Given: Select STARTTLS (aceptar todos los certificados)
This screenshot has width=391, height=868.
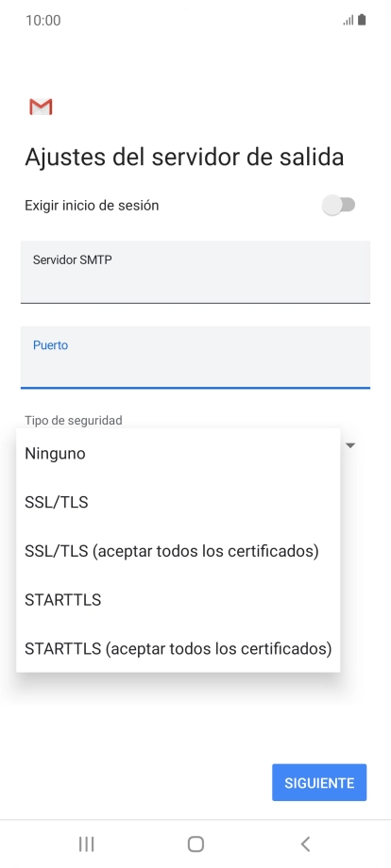Looking at the screenshot, I should click(178, 648).
